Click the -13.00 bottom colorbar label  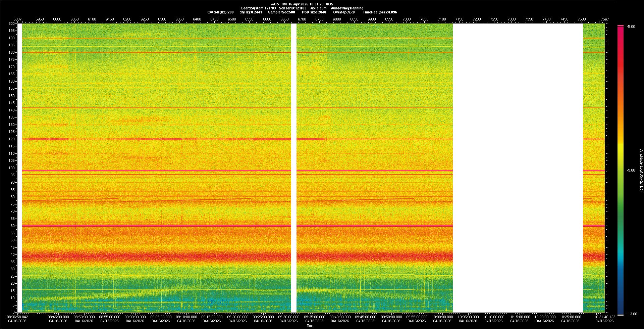click(632, 314)
